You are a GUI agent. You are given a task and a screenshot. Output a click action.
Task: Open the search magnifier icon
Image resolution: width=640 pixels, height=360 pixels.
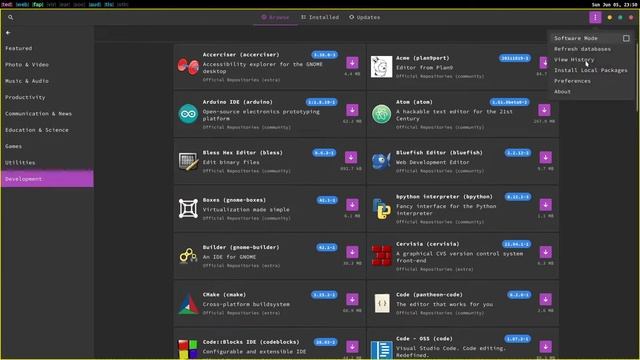tap(11, 18)
